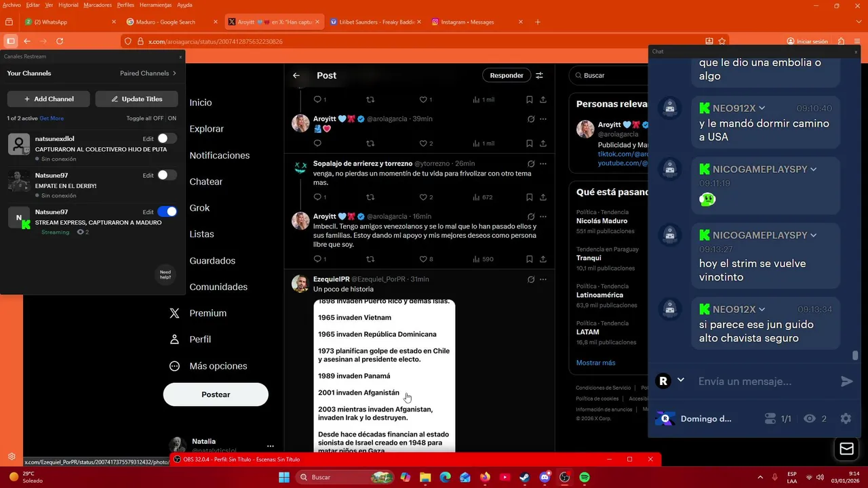Toggle all channels ON
The image size is (868, 488).
(x=172, y=119)
